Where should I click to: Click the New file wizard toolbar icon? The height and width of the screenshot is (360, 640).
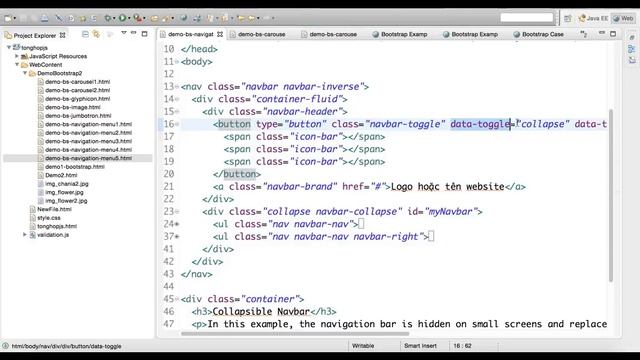click(8, 18)
